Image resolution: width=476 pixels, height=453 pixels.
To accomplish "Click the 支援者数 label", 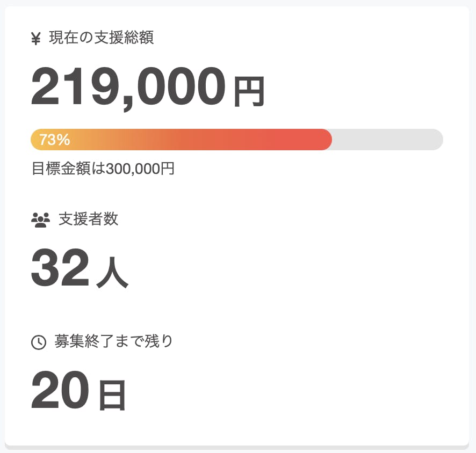I will tap(88, 219).
